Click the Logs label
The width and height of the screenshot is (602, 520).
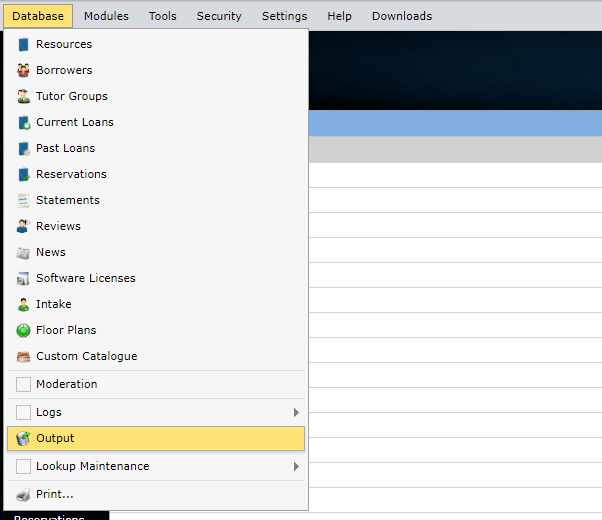[49, 412]
